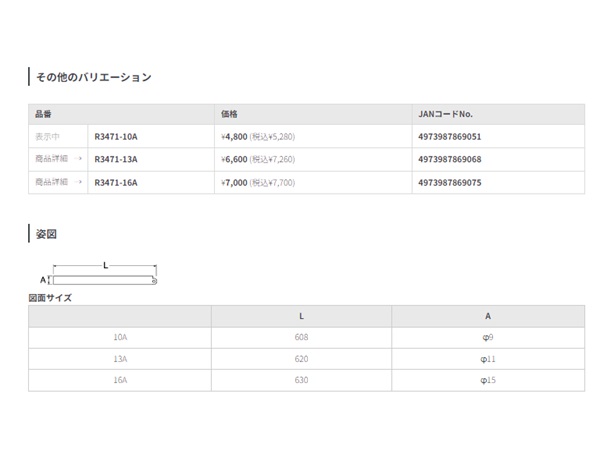Select product number R3471-16A

[116, 183]
